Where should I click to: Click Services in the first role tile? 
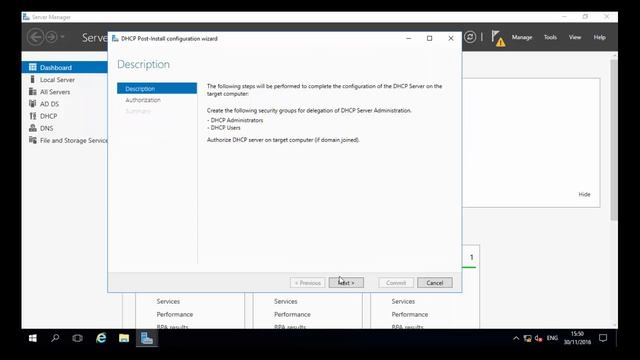[168, 301]
